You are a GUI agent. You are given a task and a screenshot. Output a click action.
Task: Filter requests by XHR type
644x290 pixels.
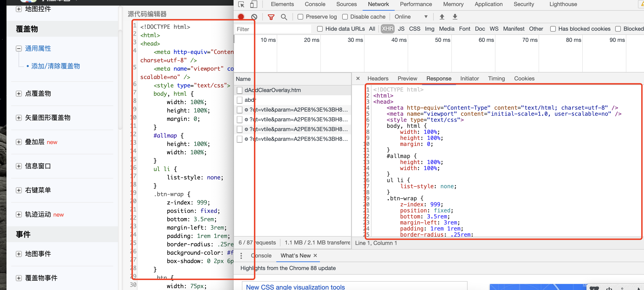(387, 29)
